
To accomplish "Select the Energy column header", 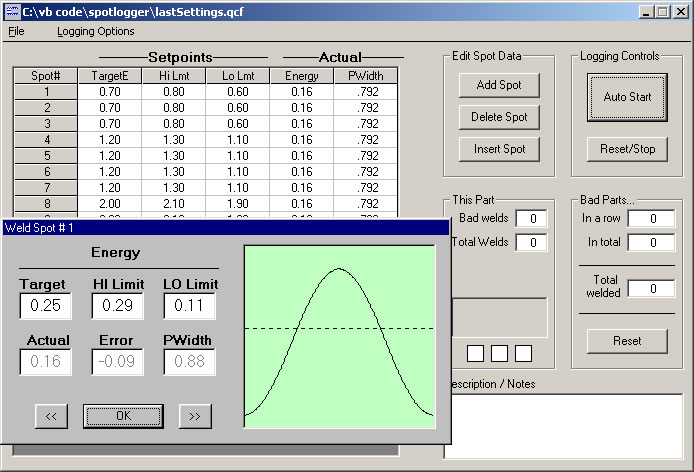I will click(x=302, y=76).
